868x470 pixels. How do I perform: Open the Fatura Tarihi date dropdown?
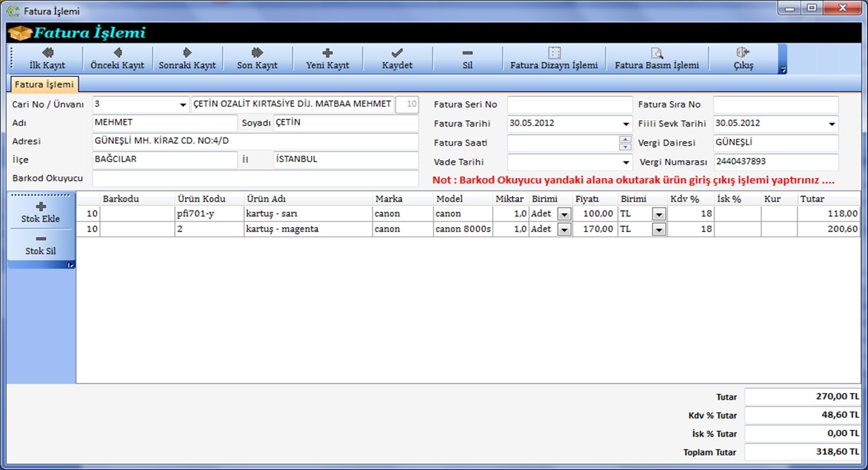[626, 124]
